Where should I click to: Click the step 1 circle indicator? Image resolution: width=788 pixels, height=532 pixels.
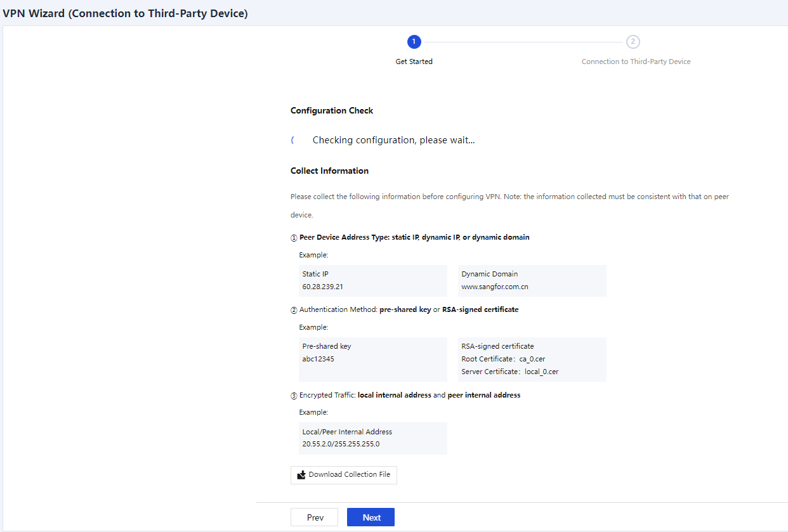pyautogui.click(x=414, y=42)
